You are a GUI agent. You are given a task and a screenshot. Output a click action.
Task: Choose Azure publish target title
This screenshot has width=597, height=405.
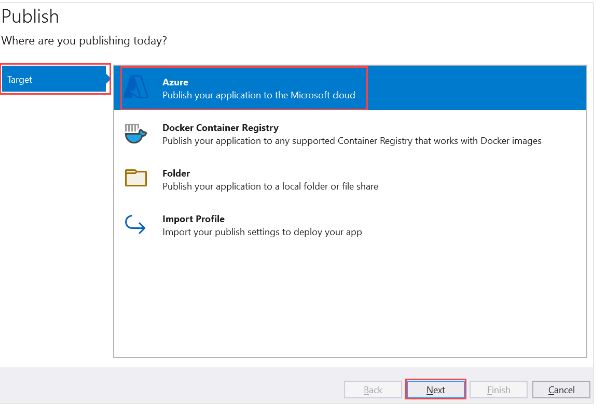175,82
